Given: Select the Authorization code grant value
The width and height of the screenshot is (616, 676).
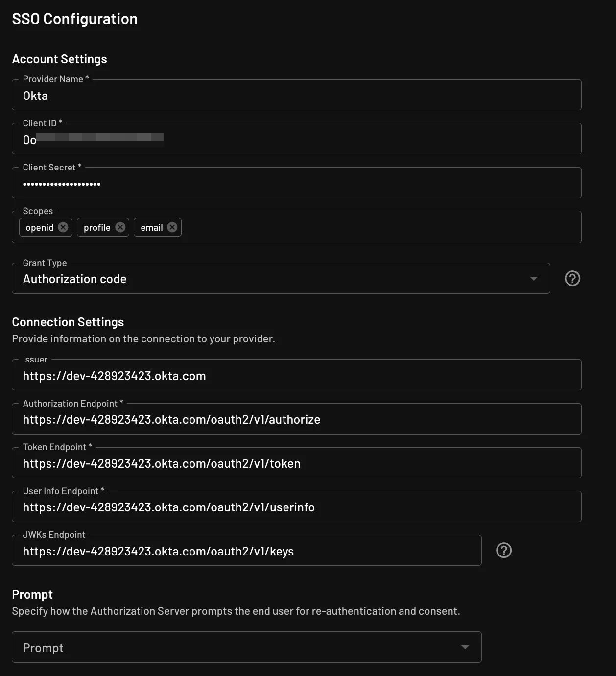Looking at the screenshot, I should (75, 278).
